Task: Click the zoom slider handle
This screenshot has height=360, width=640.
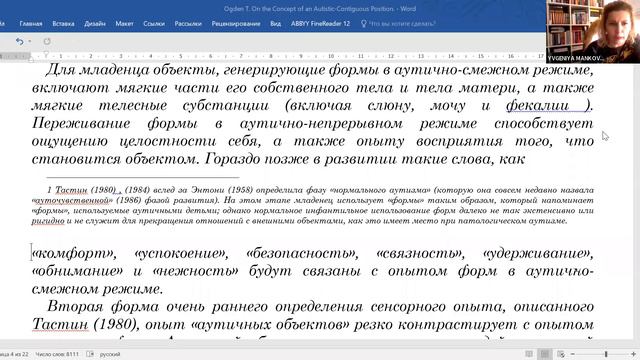Action: 606,354
